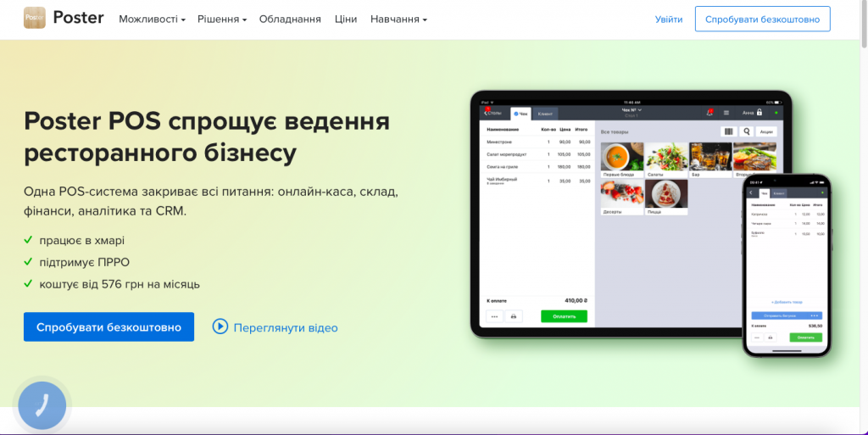868x435 pixels.
Task: Click text коштує від 576 грн на місяць
Action: 120,284
